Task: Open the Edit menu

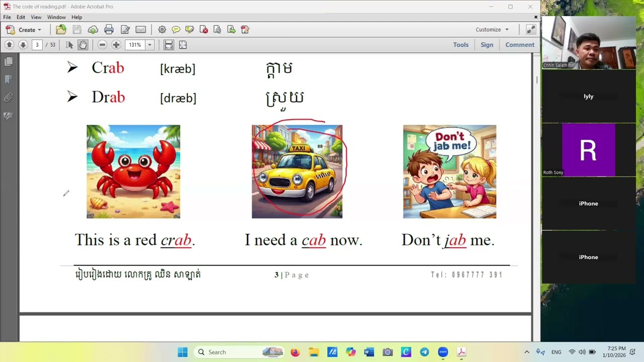Action: point(21,17)
